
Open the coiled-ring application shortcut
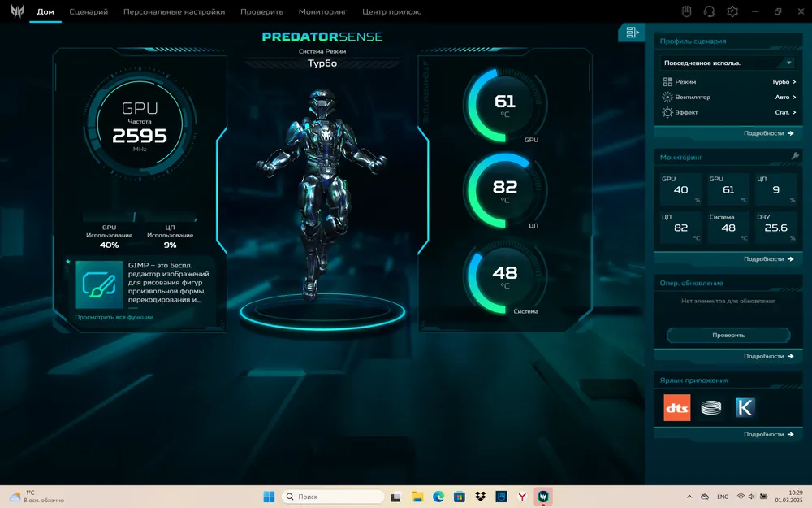pos(710,407)
